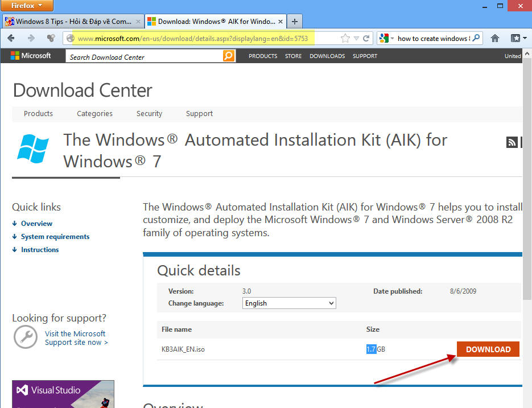Click the KB3AIK_EN.iso file name

coord(183,349)
